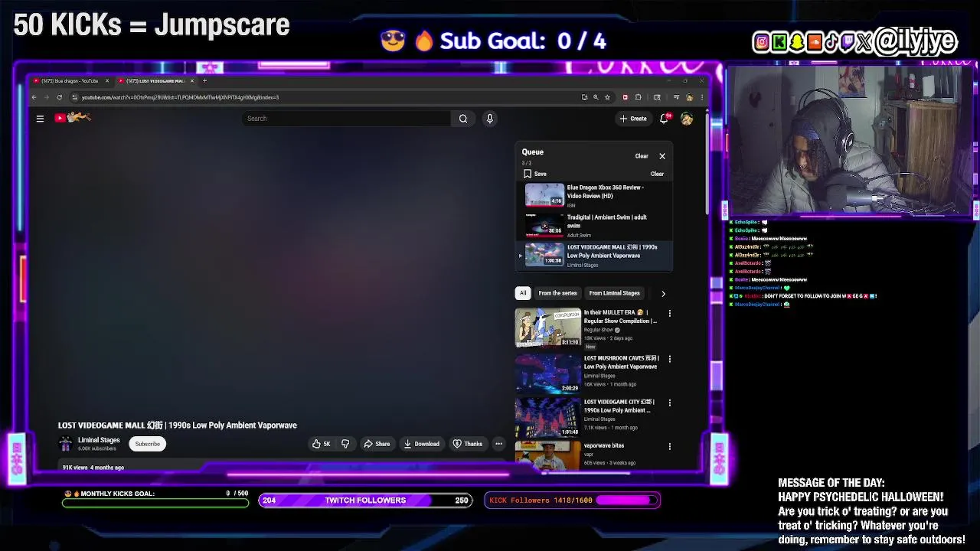Open the LOST MUSHROOM CAVES thumbnail
Viewport: 980px width, 551px height.
547,373
